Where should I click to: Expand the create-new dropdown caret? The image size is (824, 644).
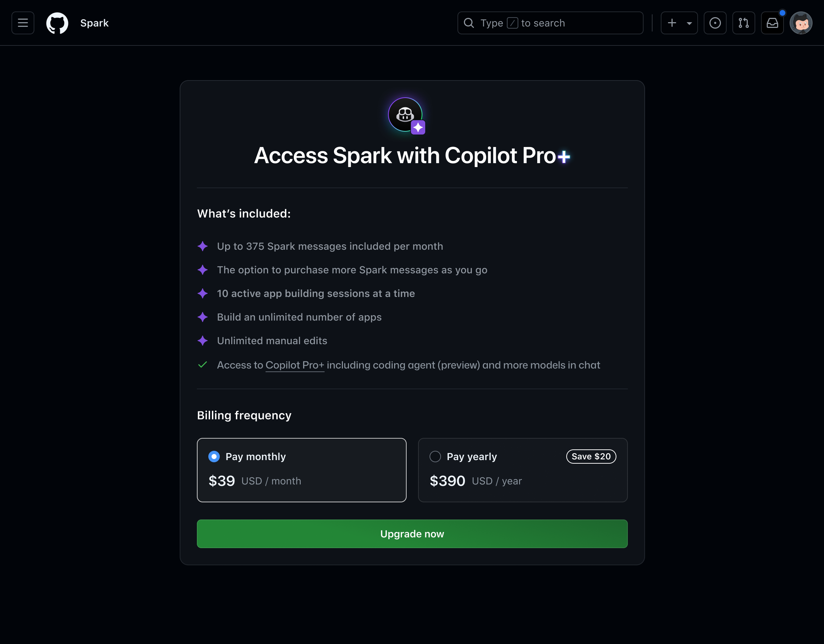pos(689,23)
